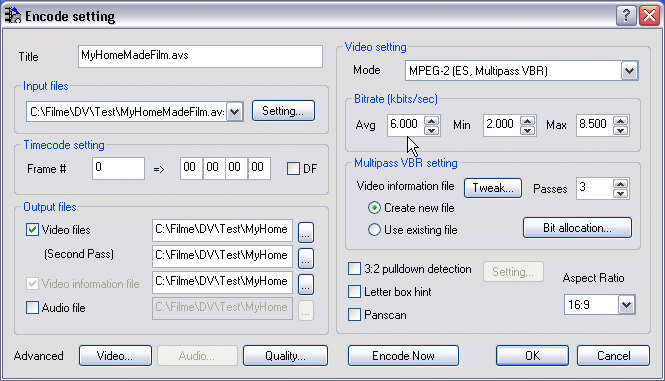Decrease the Min bitrate with down arrow
665x381 pixels.
(528, 130)
